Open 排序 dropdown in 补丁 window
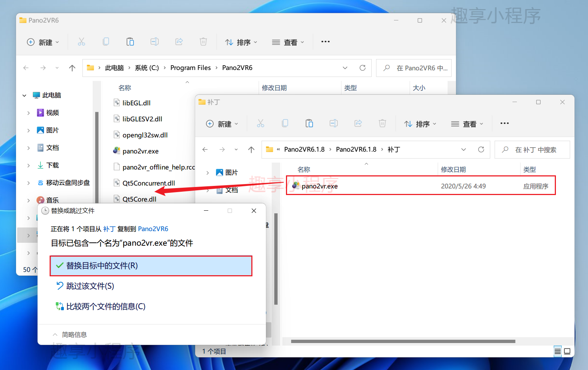 (x=420, y=124)
